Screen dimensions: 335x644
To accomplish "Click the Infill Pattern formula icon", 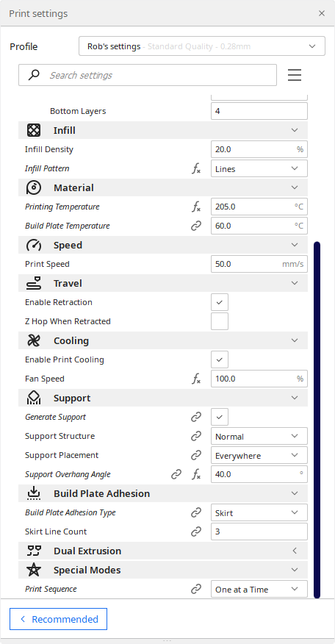I will pyautogui.click(x=196, y=168).
